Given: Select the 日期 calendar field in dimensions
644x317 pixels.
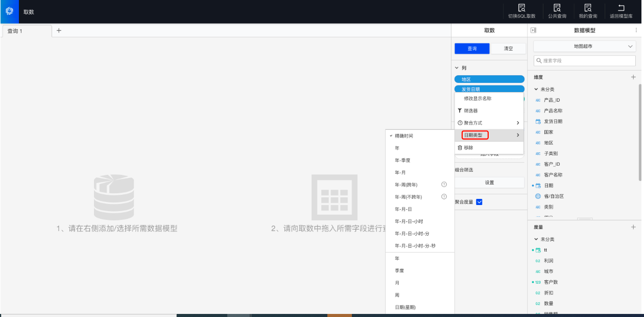Looking at the screenshot, I should 548,186.
